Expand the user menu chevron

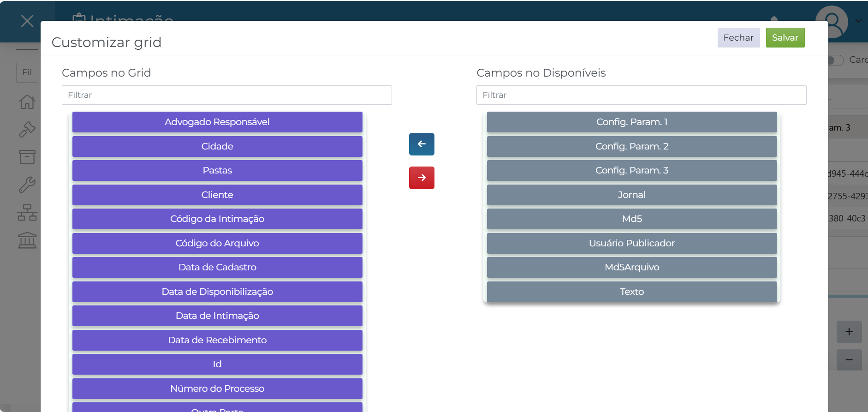pos(858,21)
